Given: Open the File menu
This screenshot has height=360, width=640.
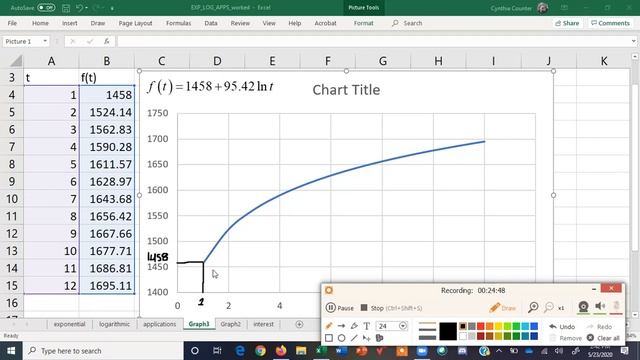Looking at the screenshot, I should 12,23.
